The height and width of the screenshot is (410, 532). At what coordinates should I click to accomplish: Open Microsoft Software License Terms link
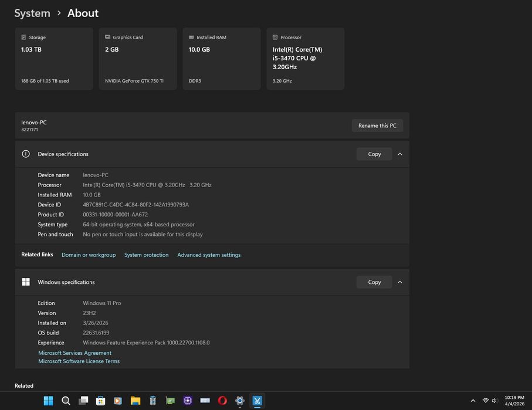[79, 361]
